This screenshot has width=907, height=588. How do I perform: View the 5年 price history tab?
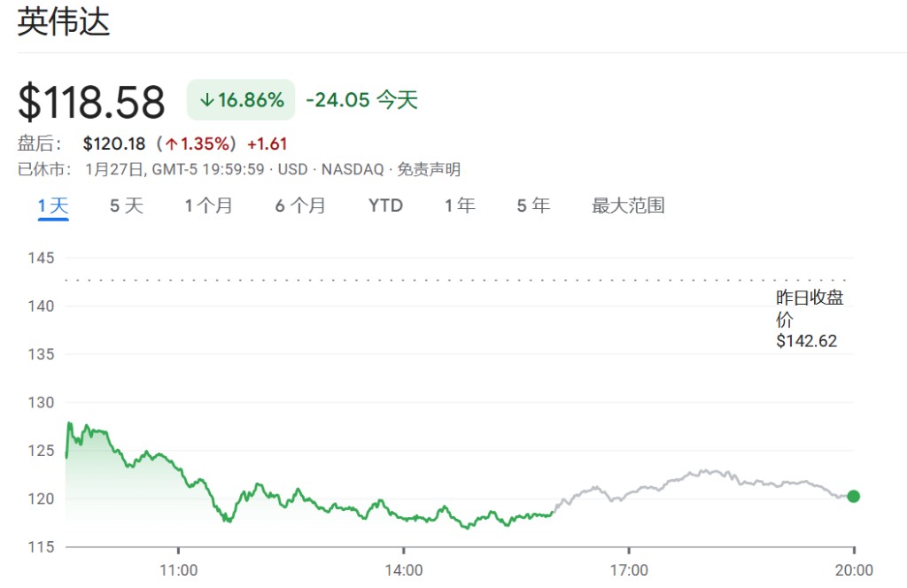click(533, 206)
